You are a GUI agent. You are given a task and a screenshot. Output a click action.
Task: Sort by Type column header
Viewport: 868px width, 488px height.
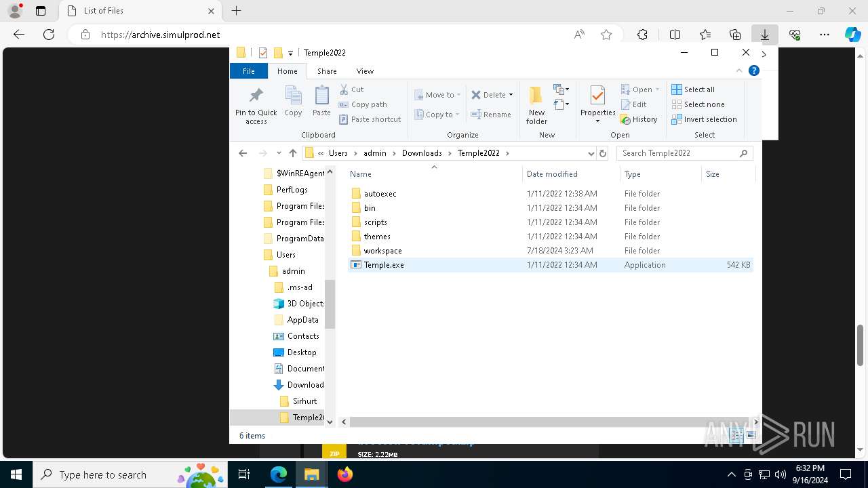[x=660, y=174]
